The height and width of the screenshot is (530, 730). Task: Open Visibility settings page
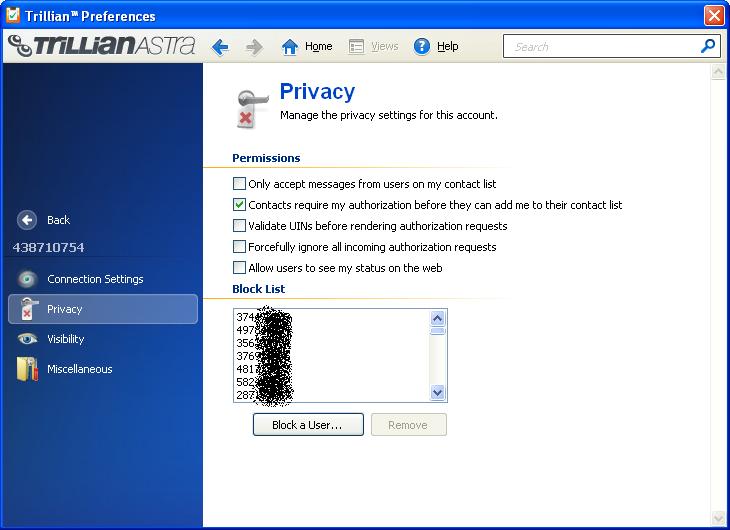tap(66, 339)
